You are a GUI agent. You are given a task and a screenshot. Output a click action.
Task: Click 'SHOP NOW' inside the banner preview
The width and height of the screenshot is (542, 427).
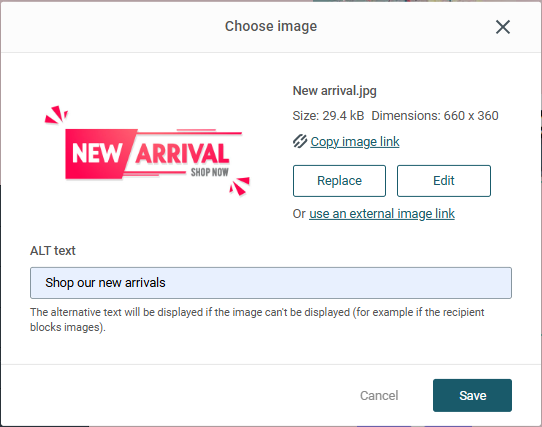click(x=209, y=172)
